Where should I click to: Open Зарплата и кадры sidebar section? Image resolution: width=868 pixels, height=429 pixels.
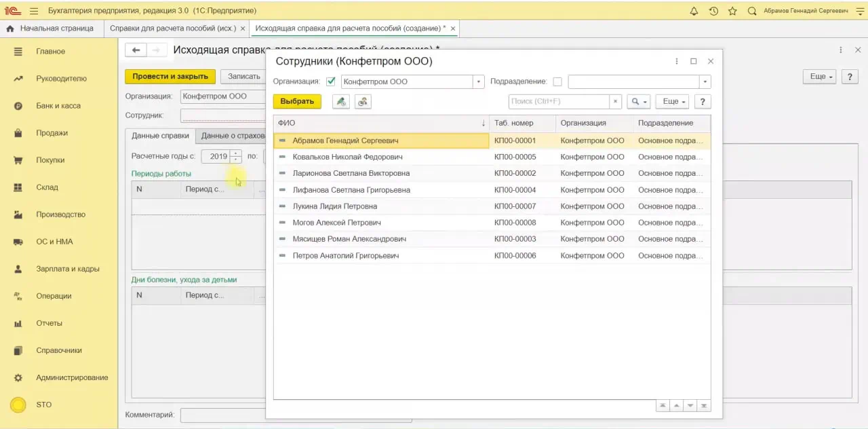click(x=67, y=269)
